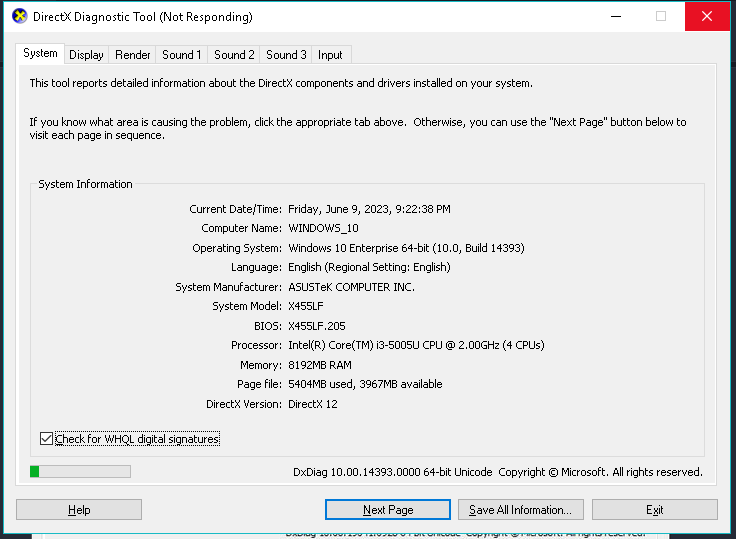Click the Exit button
This screenshot has height=539, width=736.
pyautogui.click(x=654, y=509)
